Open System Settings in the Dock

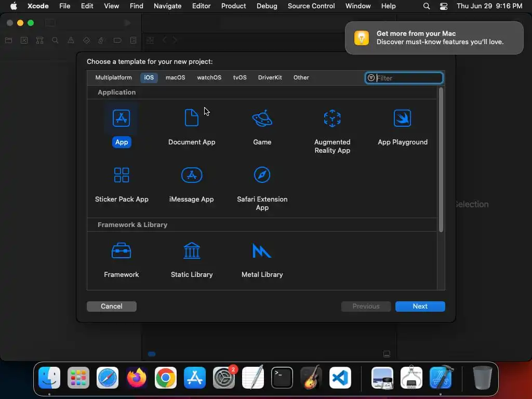224,378
